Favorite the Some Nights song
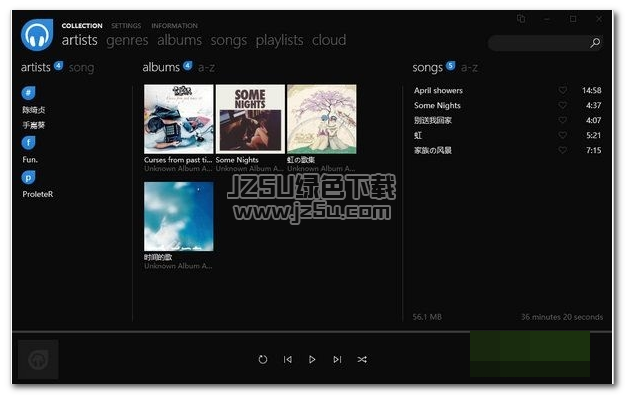The image size is (625, 395). click(x=562, y=105)
